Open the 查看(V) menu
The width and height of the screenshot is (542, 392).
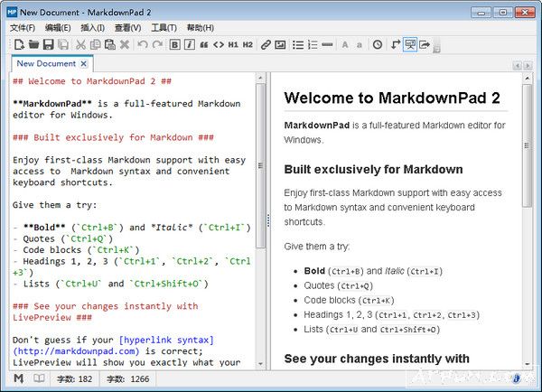pos(127,28)
